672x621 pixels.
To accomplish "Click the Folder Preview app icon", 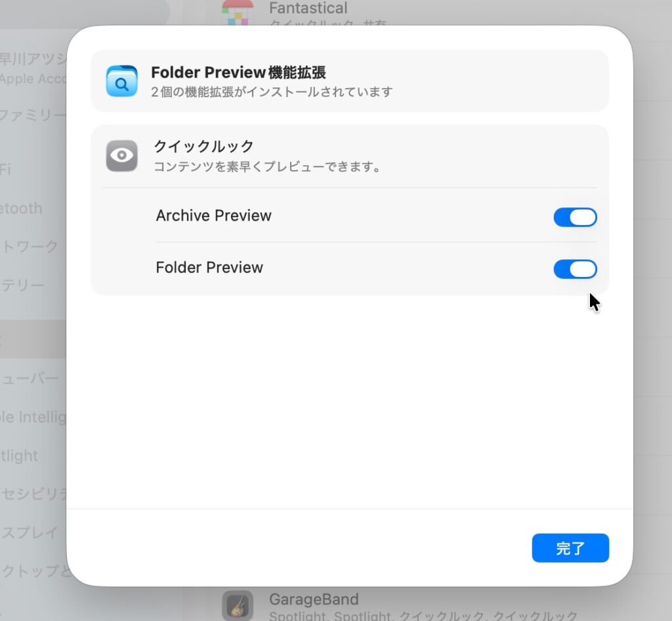I will tap(121, 81).
